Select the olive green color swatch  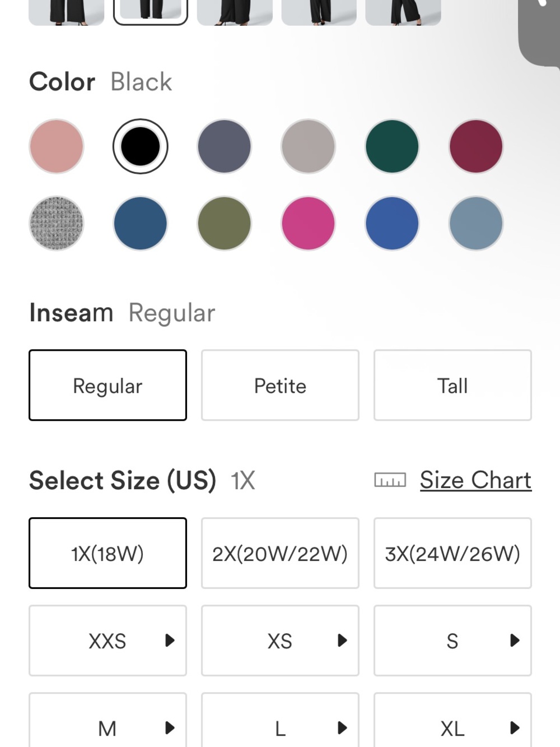(224, 223)
